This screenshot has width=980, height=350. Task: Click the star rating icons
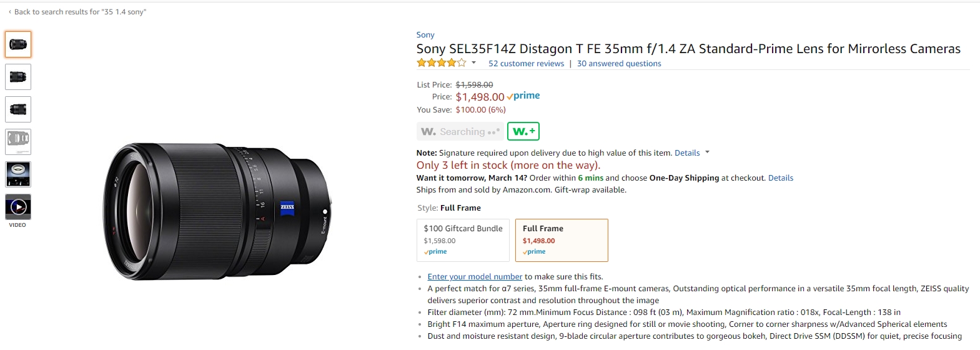click(442, 62)
